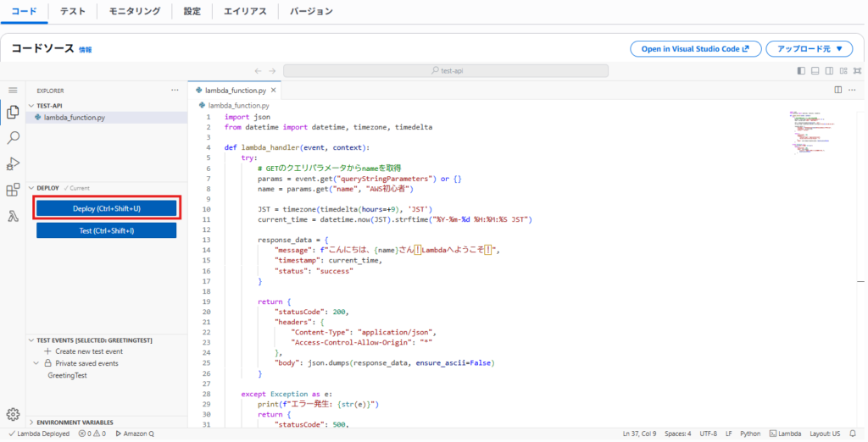This screenshot has height=442, width=868.
Task: Open the Lambda icon in activity bar
Action: coord(13,216)
